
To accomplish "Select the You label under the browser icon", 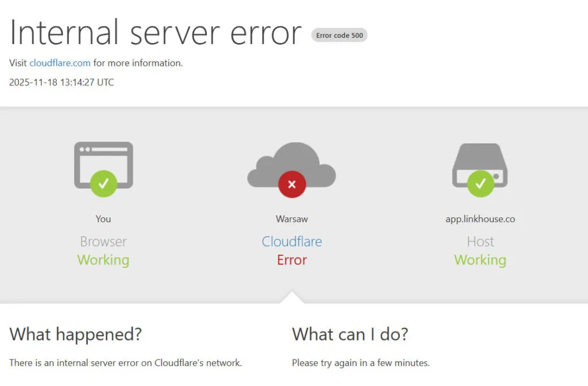I will (103, 219).
